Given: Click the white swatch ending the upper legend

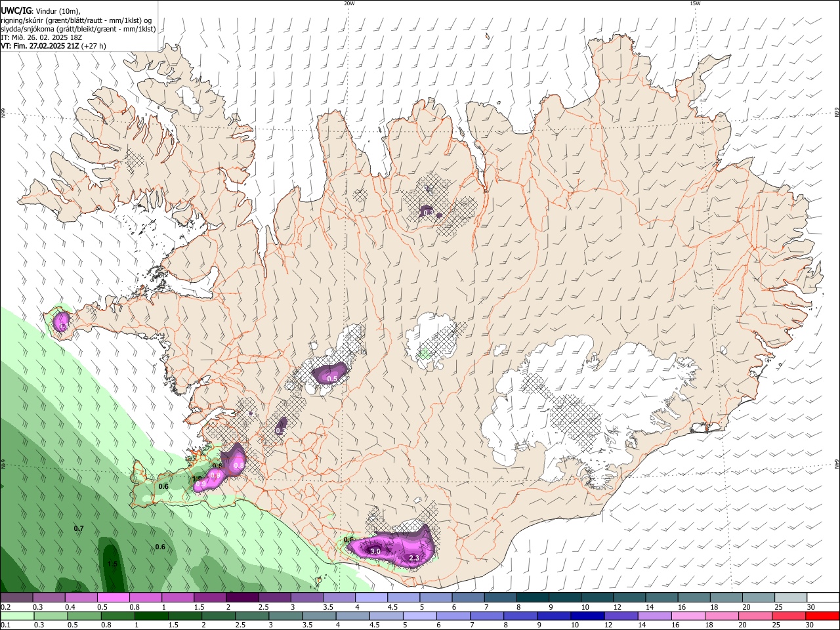Looking at the screenshot, I should [x=822, y=598].
